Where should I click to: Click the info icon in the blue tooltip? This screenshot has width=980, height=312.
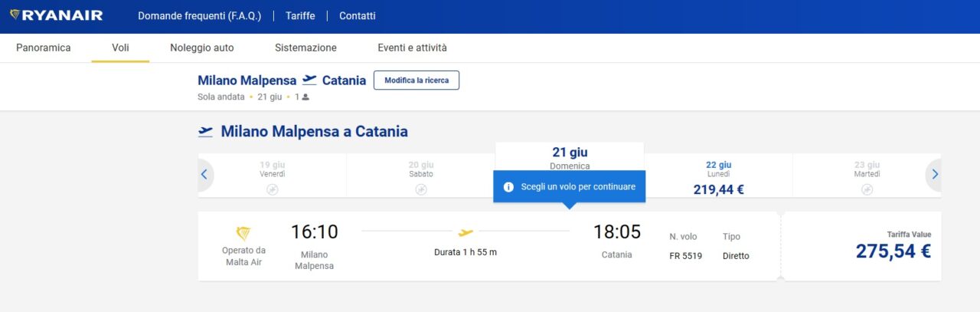pyautogui.click(x=508, y=187)
